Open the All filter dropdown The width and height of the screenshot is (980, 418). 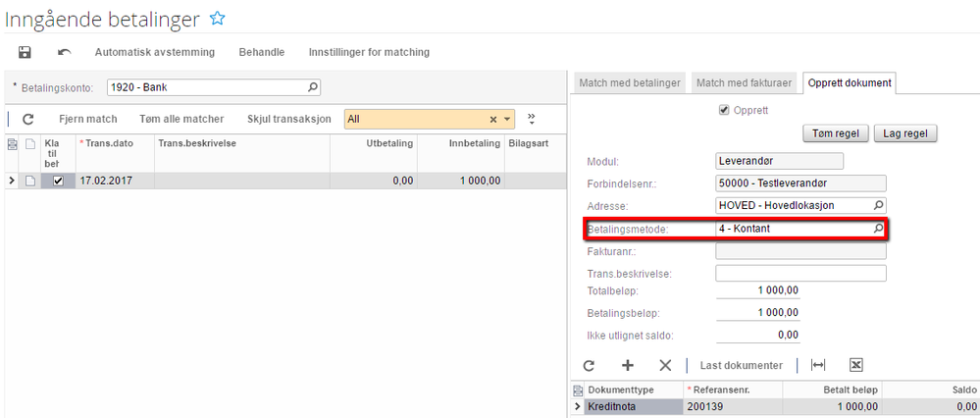(x=508, y=120)
